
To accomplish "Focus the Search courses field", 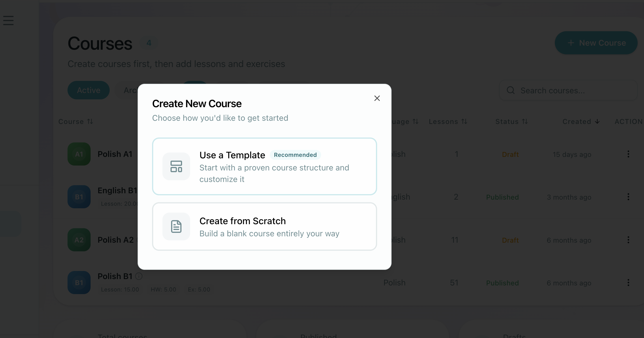I will click(574, 90).
